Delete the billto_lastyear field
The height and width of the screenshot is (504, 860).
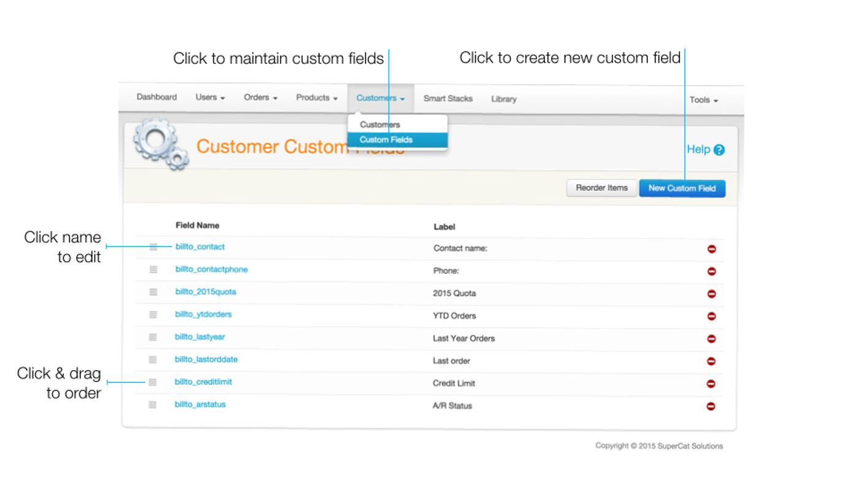(x=711, y=339)
